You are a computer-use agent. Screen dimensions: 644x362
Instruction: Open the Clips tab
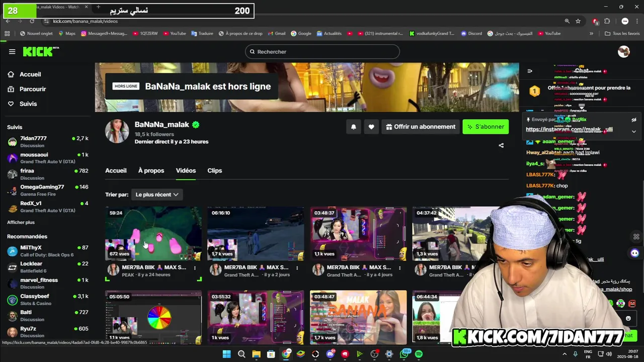point(215,170)
